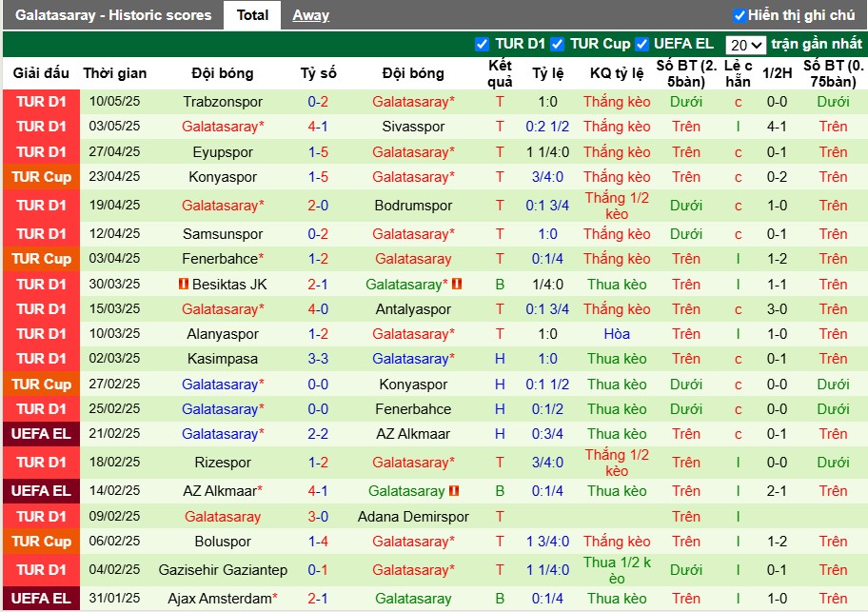The image size is (868, 612).
Task: Open Alanyaspor team link
Action: click(x=223, y=334)
